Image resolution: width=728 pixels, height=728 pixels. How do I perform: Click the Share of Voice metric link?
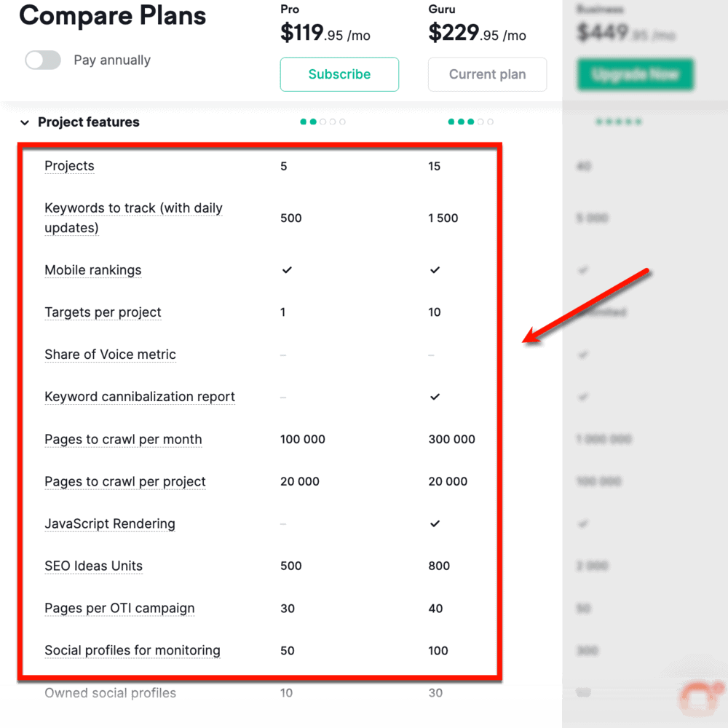click(110, 355)
